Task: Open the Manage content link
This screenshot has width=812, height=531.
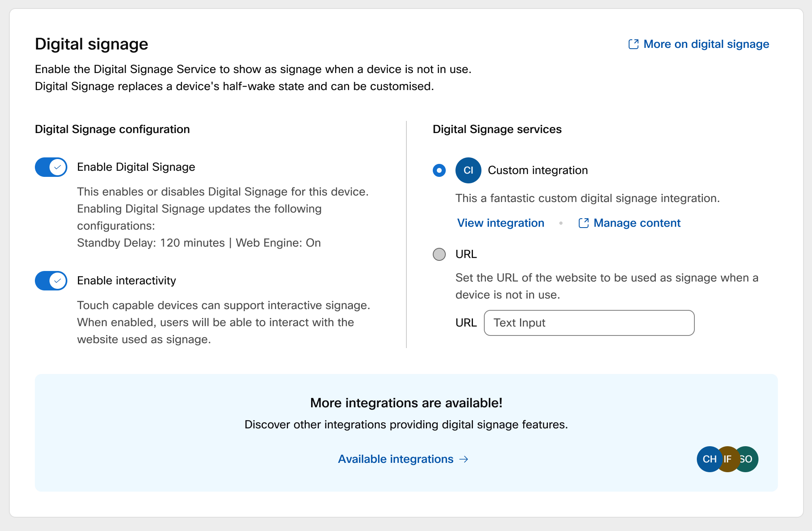Action: pyautogui.click(x=637, y=223)
